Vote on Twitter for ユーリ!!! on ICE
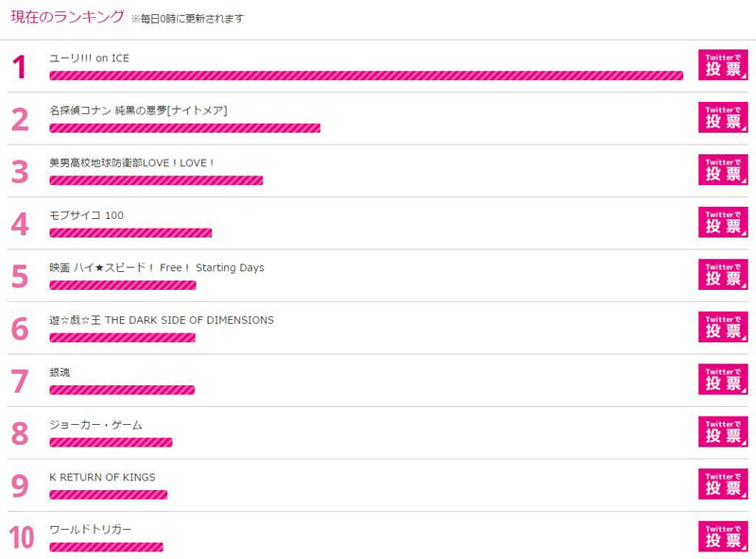The width and height of the screenshot is (756, 559). [723, 65]
